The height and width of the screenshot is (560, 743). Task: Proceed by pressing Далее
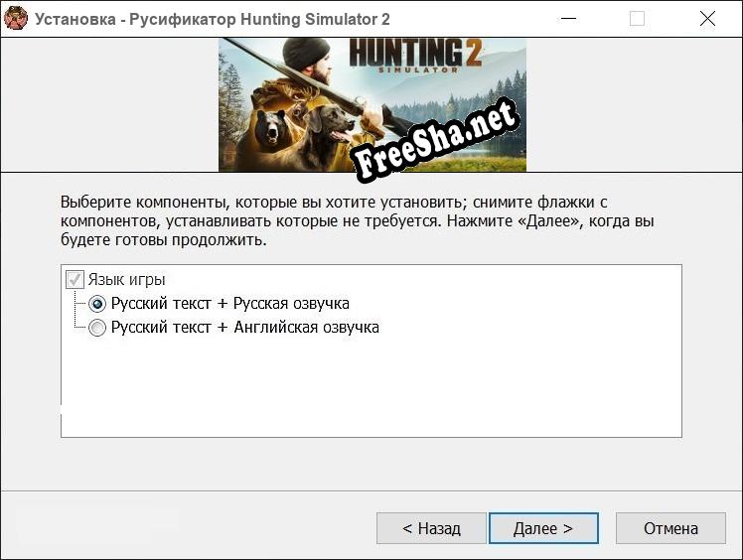pos(543,528)
